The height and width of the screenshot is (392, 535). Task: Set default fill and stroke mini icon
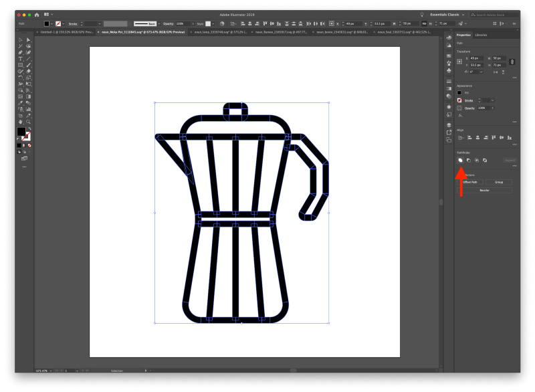click(x=19, y=139)
